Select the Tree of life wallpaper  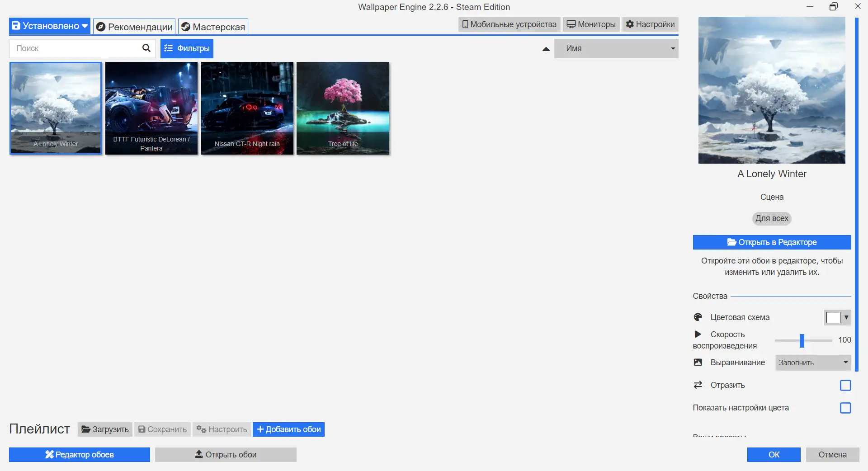click(x=343, y=108)
